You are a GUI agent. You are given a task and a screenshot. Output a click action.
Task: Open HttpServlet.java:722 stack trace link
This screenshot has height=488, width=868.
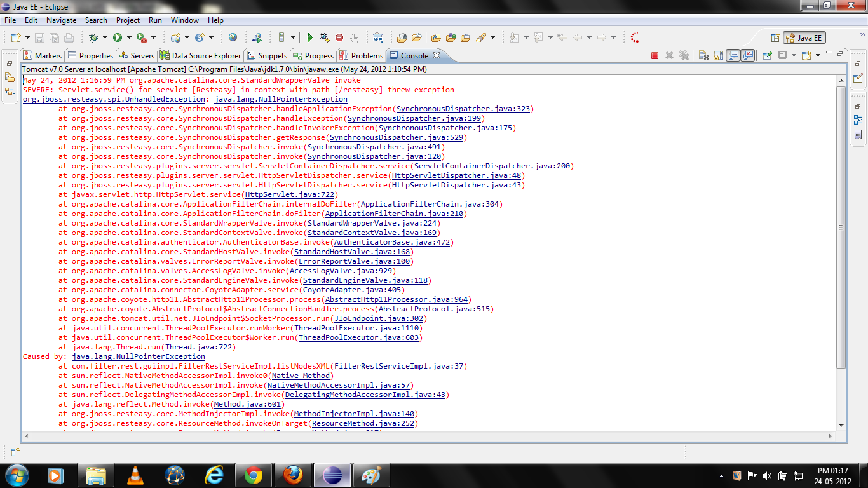(x=290, y=194)
